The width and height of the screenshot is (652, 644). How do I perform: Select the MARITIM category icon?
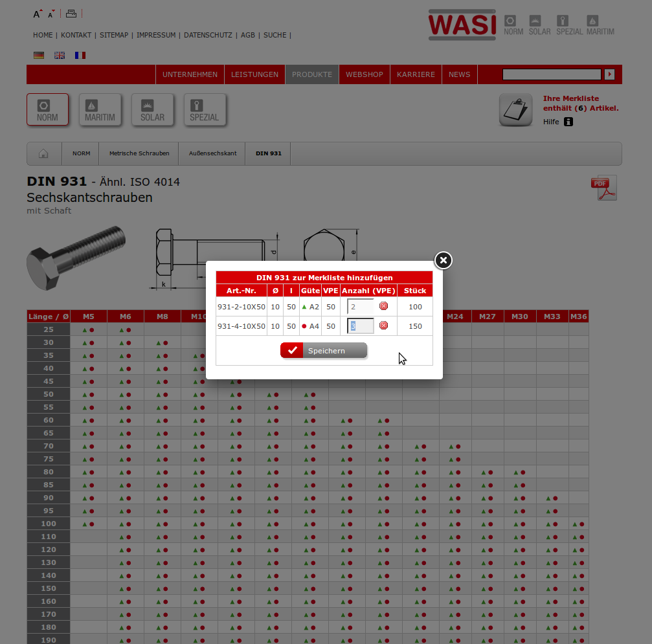click(x=100, y=109)
